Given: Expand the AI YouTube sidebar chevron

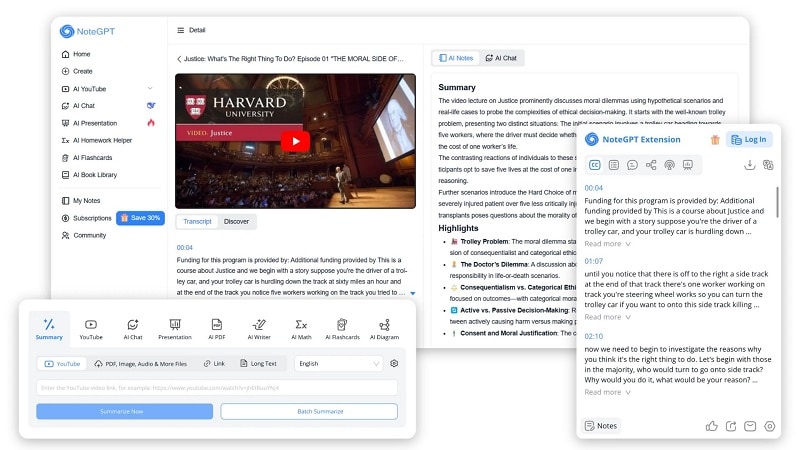Looking at the screenshot, I should click(150, 88).
